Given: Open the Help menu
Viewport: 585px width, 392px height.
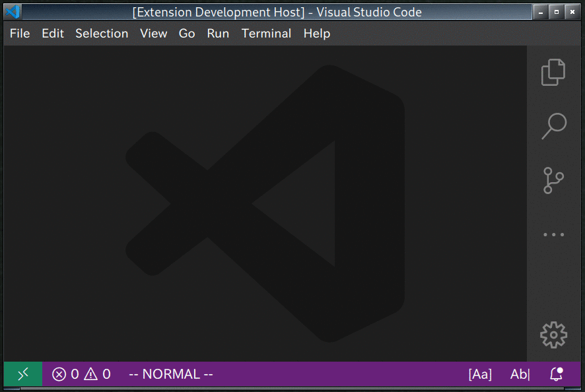Looking at the screenshot, I should 317,34.
